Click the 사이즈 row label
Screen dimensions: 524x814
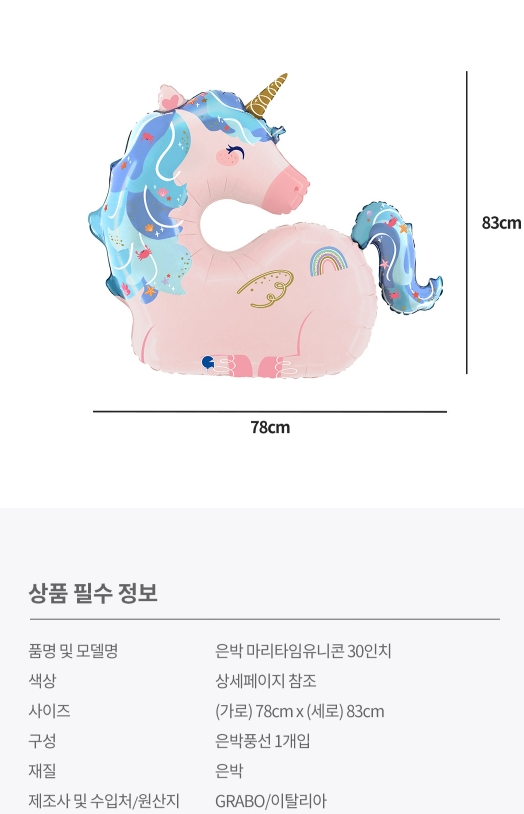49,710
